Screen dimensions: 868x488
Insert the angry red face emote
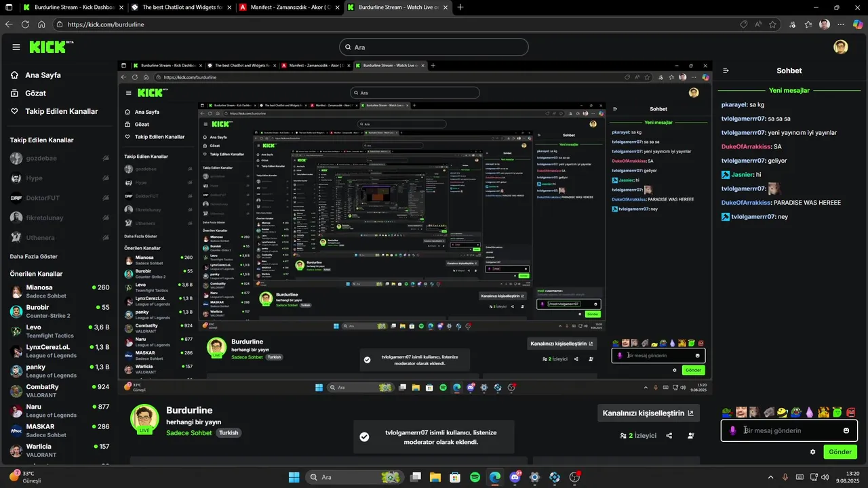(851, 412)
